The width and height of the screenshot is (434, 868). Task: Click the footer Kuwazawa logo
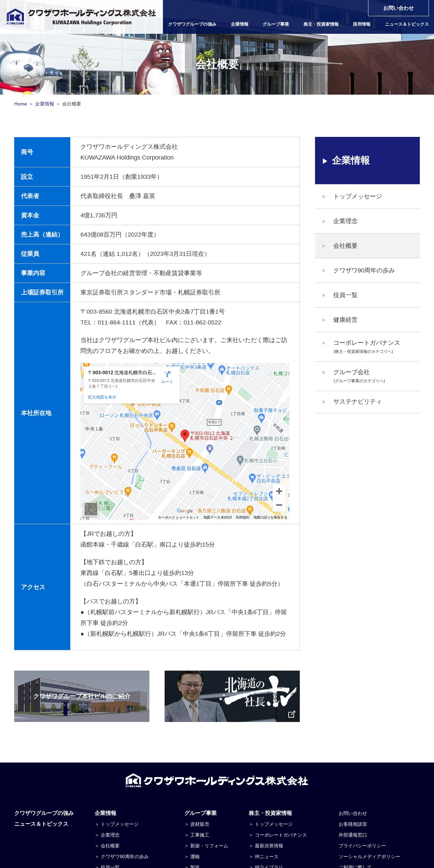pos(217,780)
